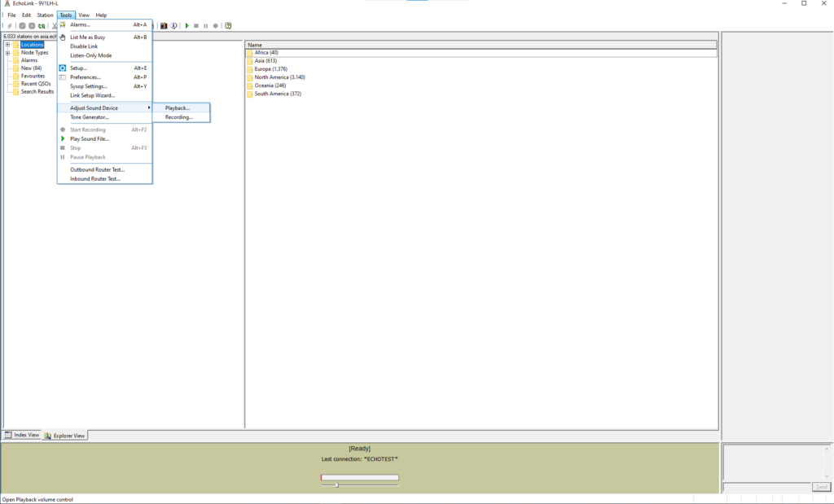Close the open Tools menu
The height and width of the screenshot is (504, 834).
[x=66, y=15]
